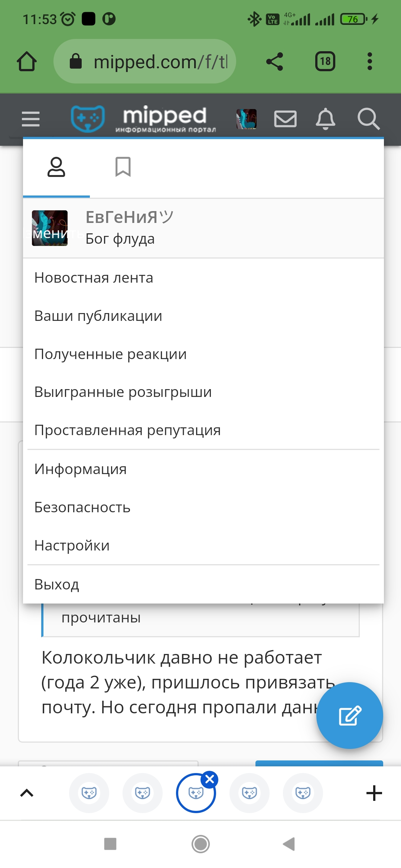Tap the browser share icon

click(x=275, y=62)
